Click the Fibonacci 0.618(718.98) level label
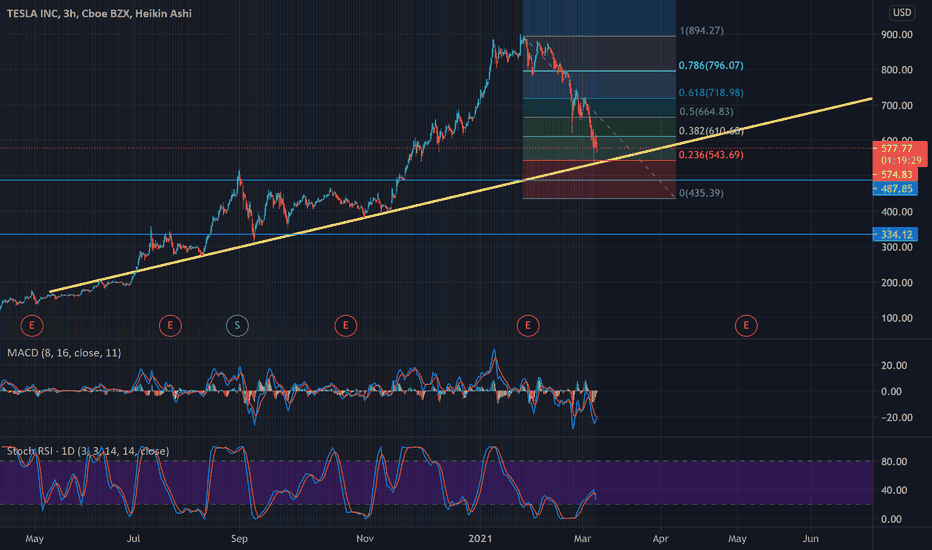This screenshot has width=932, height=550. (711, 93)
